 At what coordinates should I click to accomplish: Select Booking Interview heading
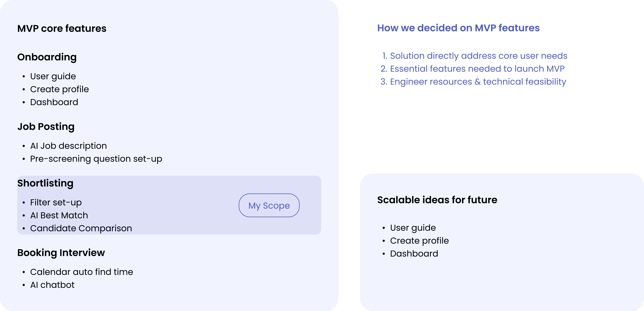(61, 253)
